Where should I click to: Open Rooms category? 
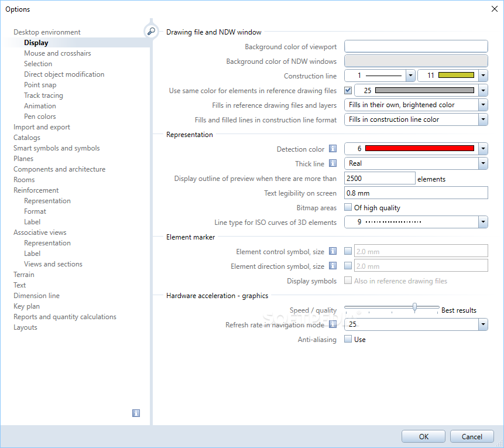coord(24,180)
